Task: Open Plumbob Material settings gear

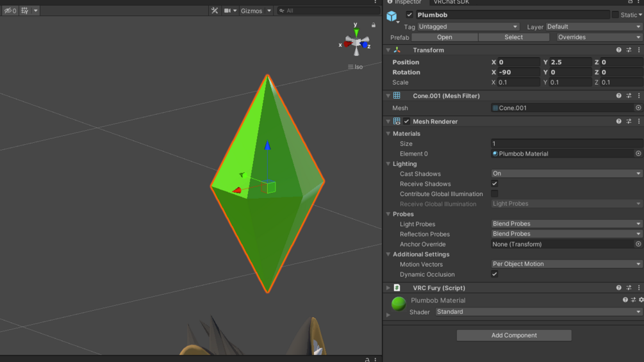Action: coord(641,300)
